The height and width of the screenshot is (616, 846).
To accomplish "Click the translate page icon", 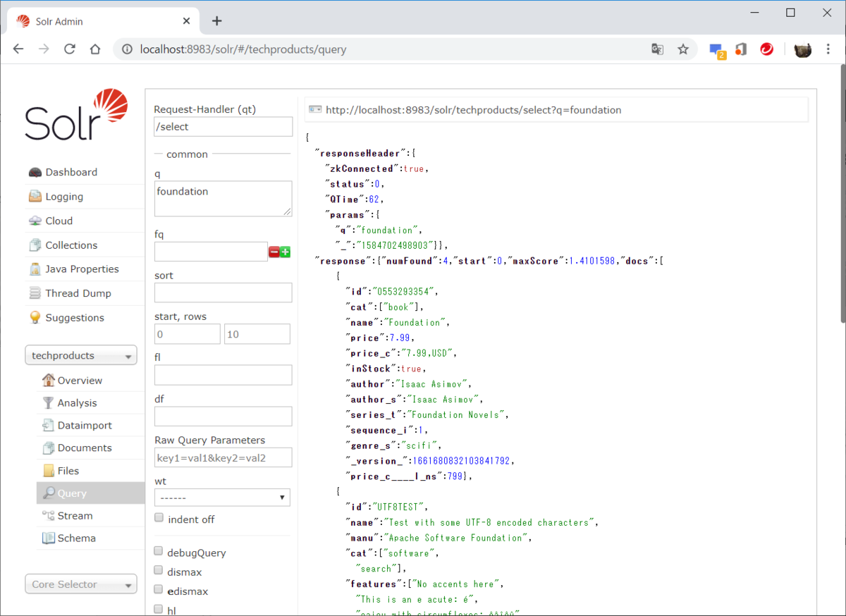I will coord(657,49).
